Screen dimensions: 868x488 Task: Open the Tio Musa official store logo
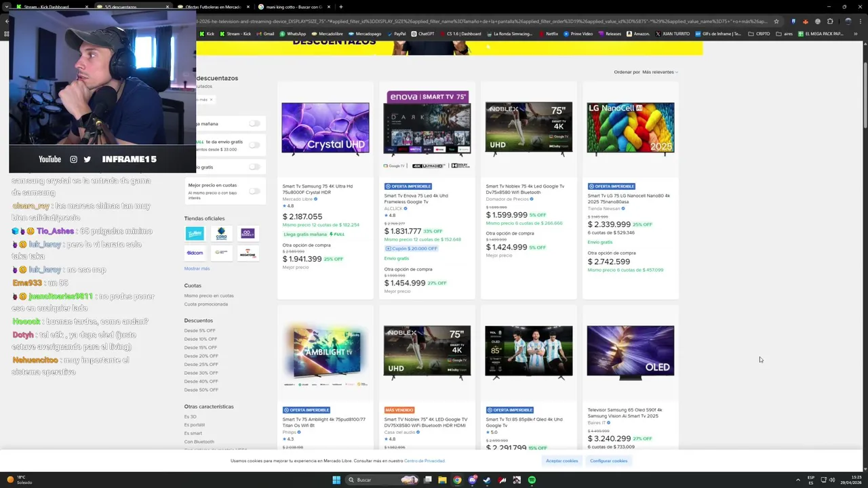point(195,234)
